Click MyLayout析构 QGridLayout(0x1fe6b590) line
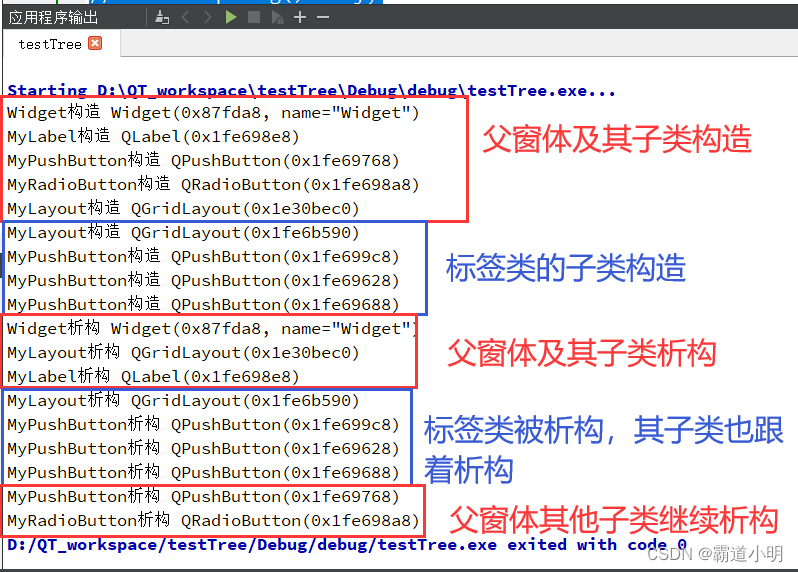Viewport: 798px width, 572px height. click(183, 401)
